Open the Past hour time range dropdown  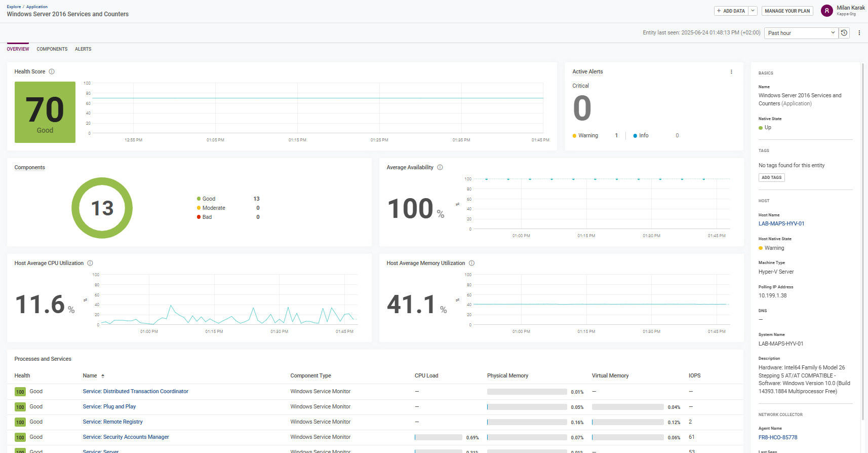pos(801,33)
